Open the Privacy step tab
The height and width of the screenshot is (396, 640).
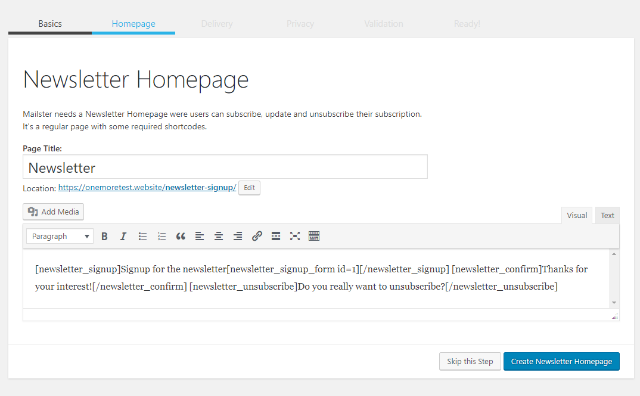coord(300,24)
